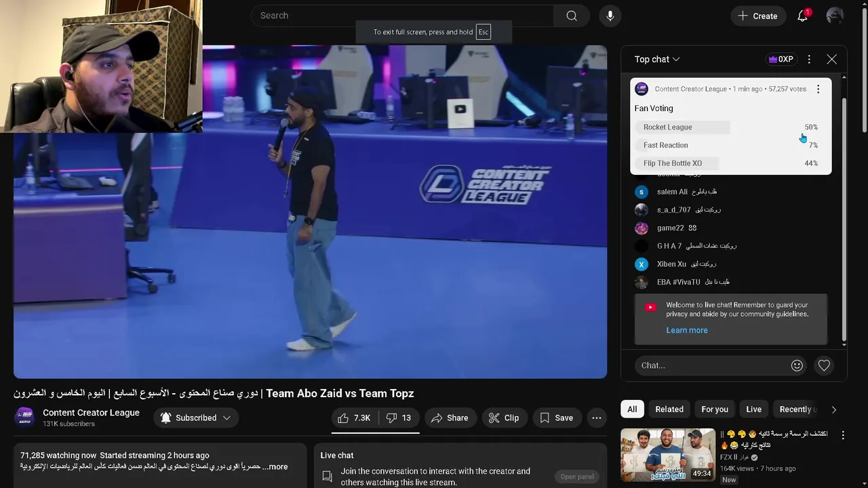This screenshot has height=488, width=868.
Task: Focus the YouTube Search box
Action: click(403, 16)
